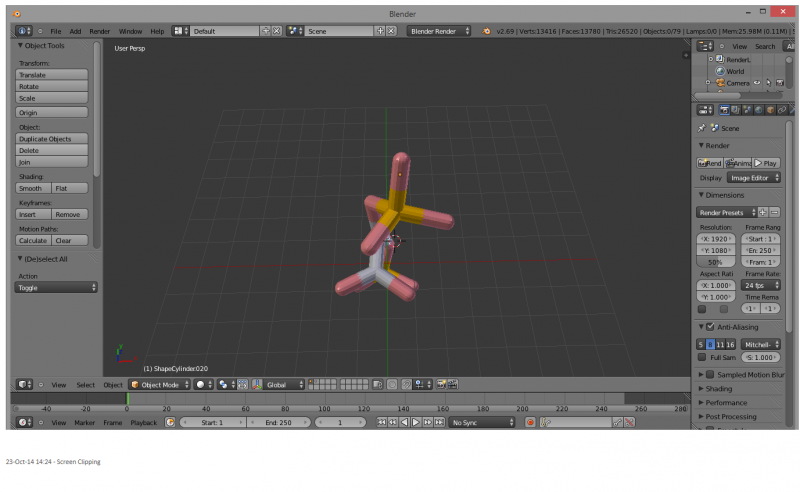Disable the Anti-Aliasing checkbox
Screen dimensions: 800x492
[x=710, y=327]
